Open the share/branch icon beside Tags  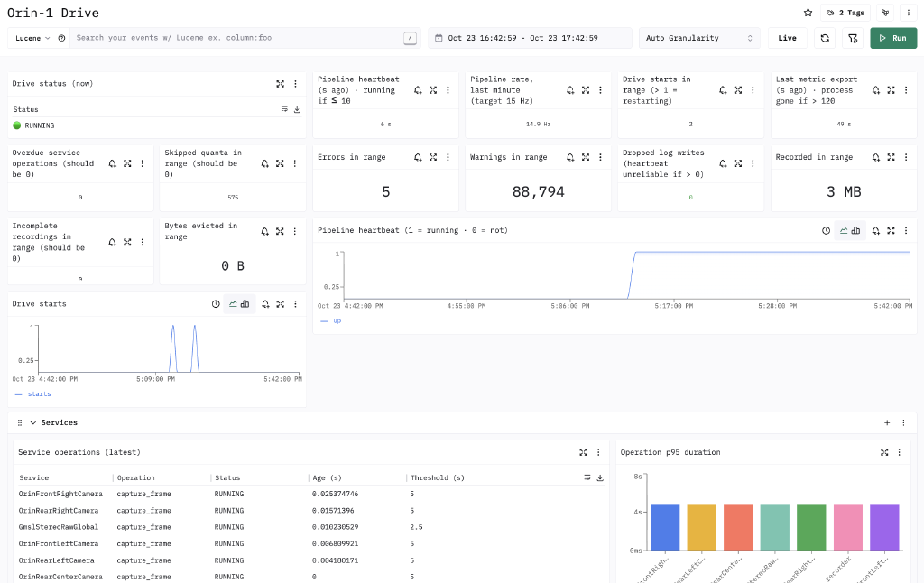(x=885, y=13)
